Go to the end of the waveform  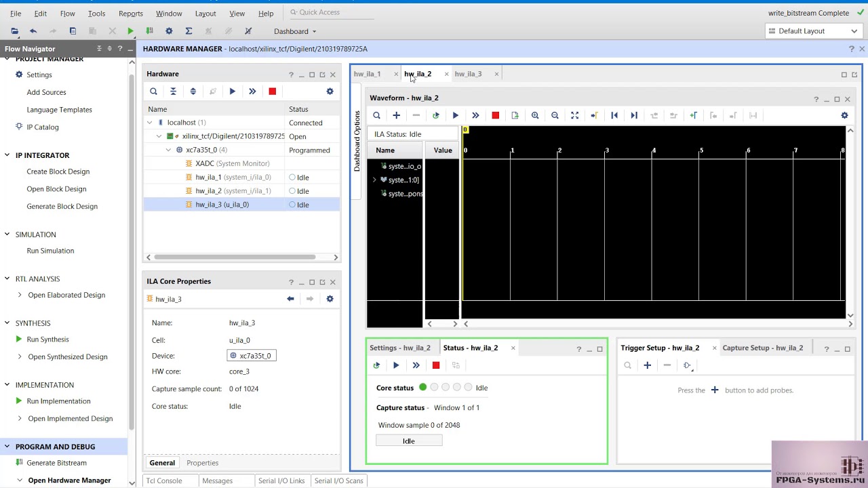coord(634,115)
